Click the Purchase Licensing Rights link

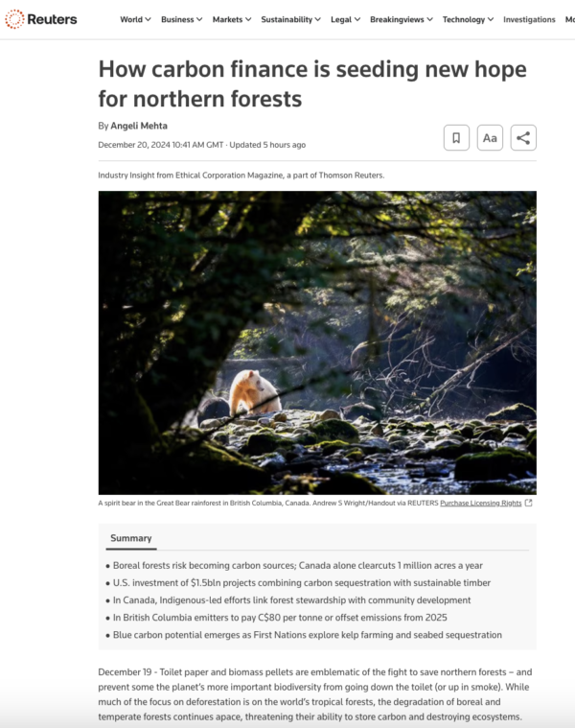point(480,503)
